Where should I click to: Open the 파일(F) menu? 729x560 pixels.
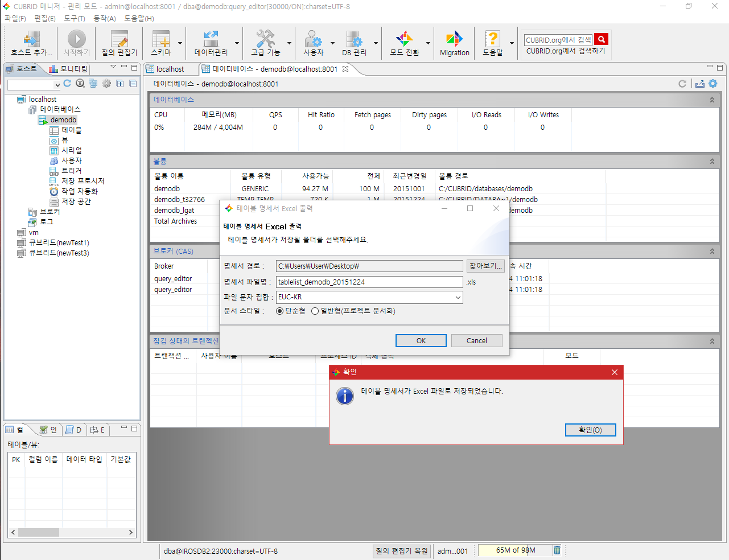pyautogui.click(x=15, y=18)
